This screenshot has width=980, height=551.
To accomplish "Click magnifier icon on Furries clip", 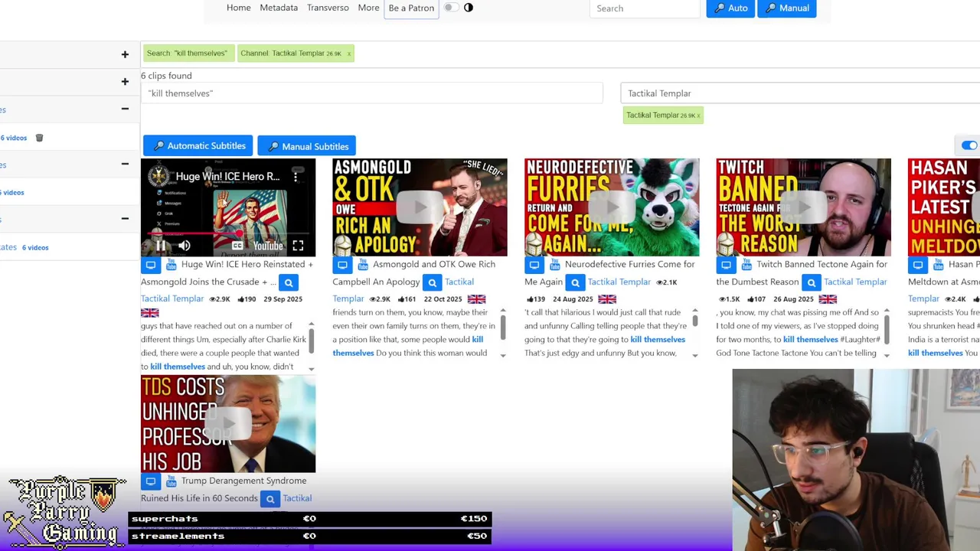I will [575, 283].
